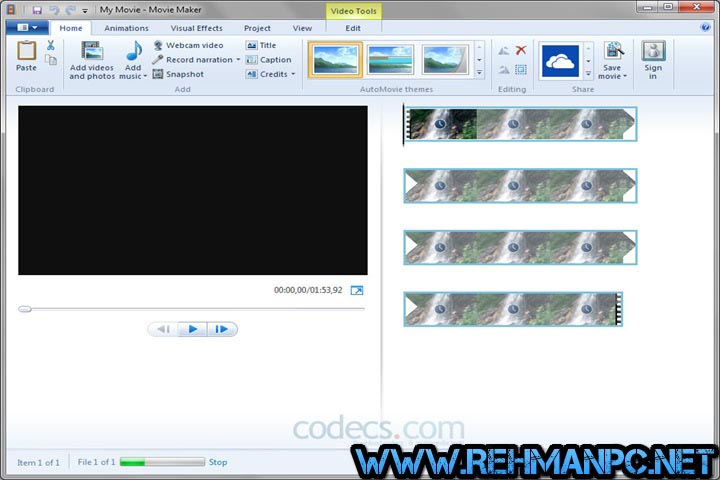Step to next frame
This screenshot has height=480, width=720.
[x=222, y=329]
